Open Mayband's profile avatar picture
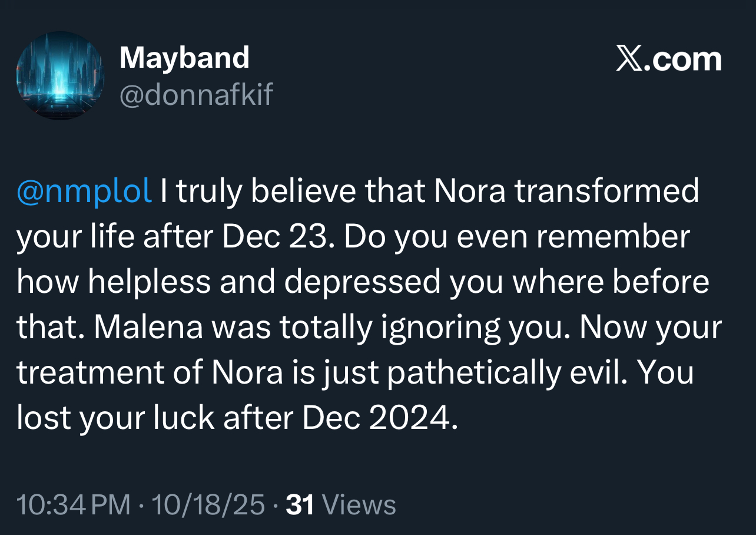The width and height of the screenshot is (756, 535). click(60, 76)
